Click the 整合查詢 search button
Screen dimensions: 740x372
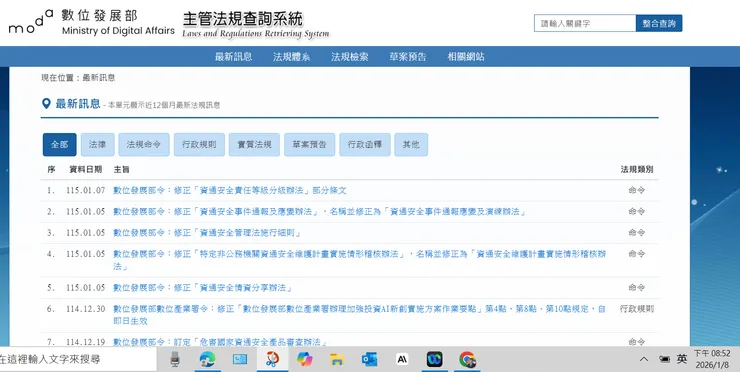click(659, 23)
